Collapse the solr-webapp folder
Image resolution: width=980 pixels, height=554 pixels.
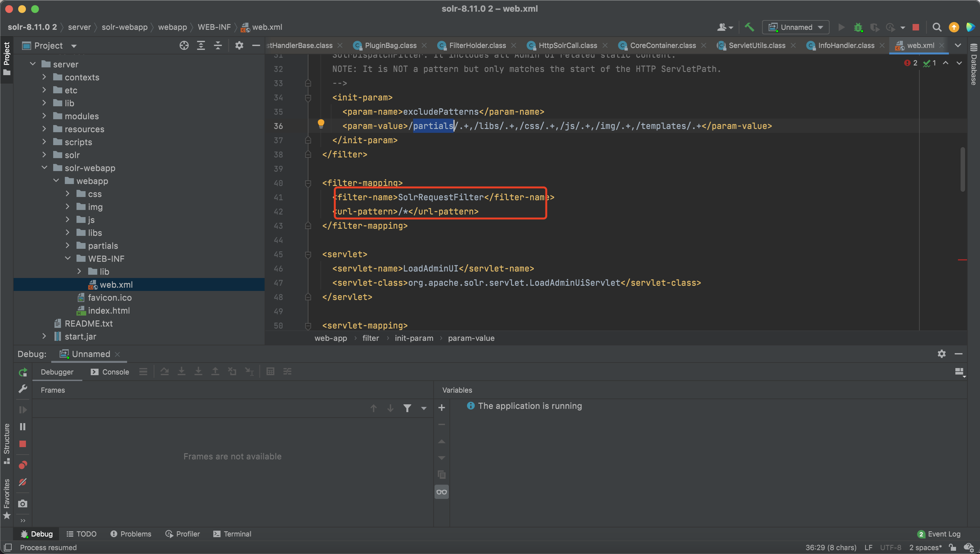[44, 167]
